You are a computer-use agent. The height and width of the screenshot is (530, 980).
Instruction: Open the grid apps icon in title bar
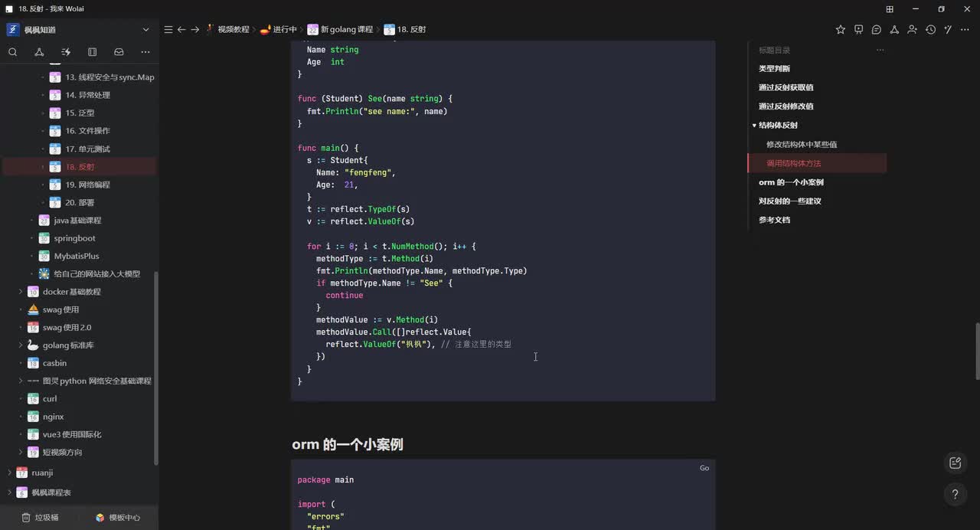(890, 9)
